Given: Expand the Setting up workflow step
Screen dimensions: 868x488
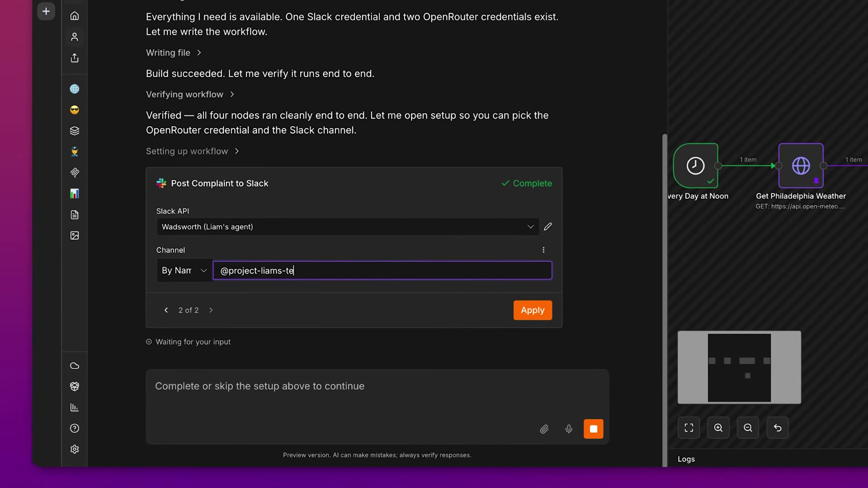Looking at the screenshot, I should (x=193, y=151).
